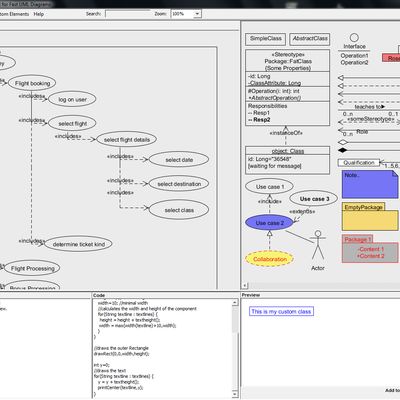Screen dimensions: 400x400
Task: Select the yellow EmptyPackage element
Action: coord(370,217)
